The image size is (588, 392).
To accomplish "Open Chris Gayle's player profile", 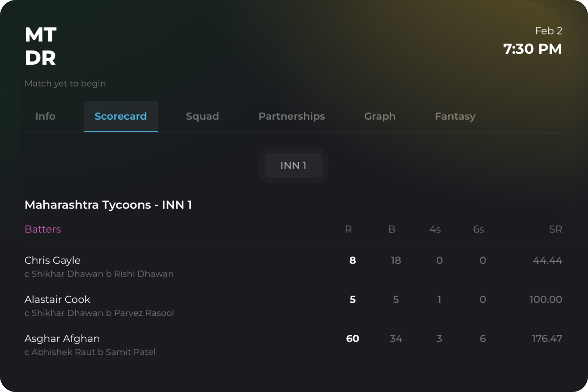I will tap(52, 260).
